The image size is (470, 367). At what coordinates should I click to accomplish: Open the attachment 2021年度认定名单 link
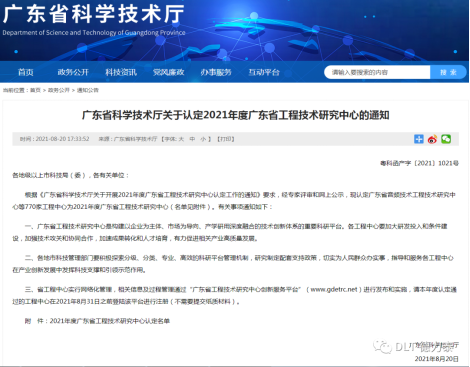click(110, 321)
